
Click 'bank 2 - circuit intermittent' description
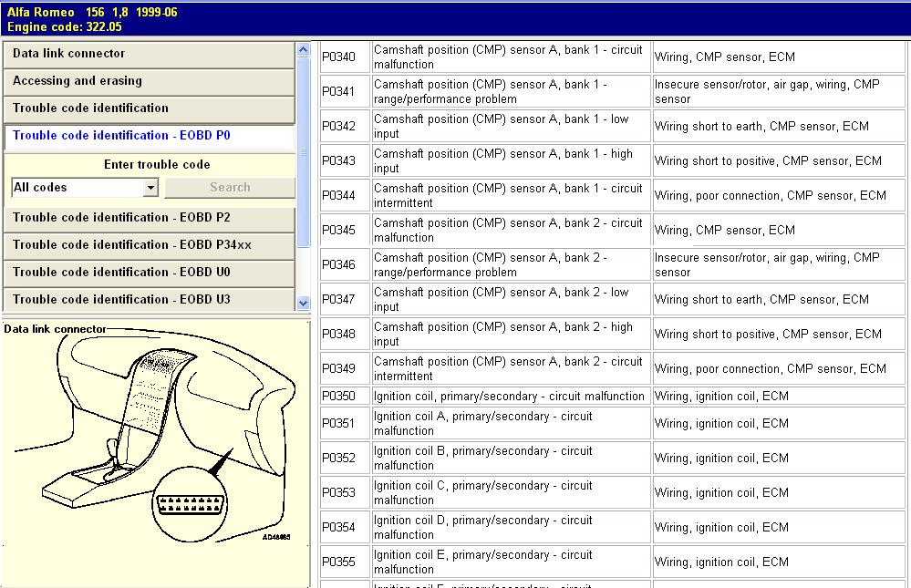[x=512, y=368]
